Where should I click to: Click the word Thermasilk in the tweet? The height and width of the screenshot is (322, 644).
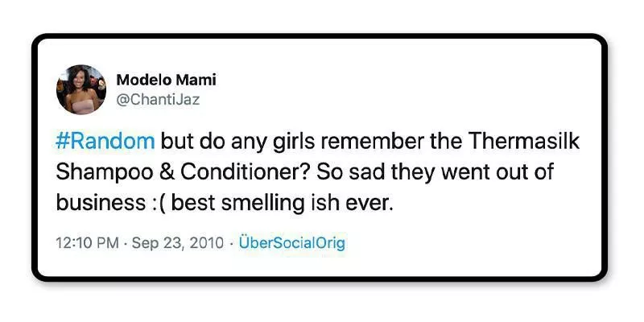click(x=528, y=142)
